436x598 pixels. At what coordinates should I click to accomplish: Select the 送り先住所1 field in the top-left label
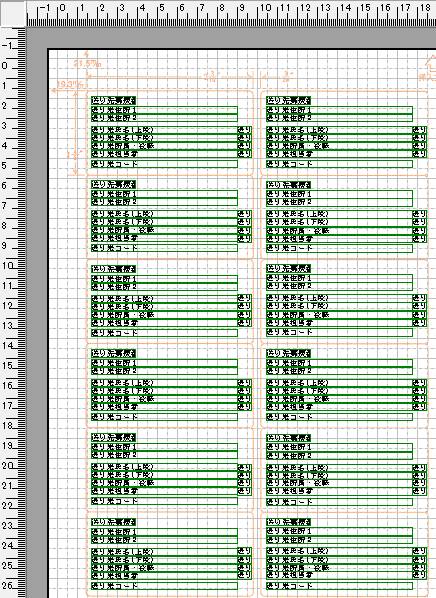click(164, 110)
